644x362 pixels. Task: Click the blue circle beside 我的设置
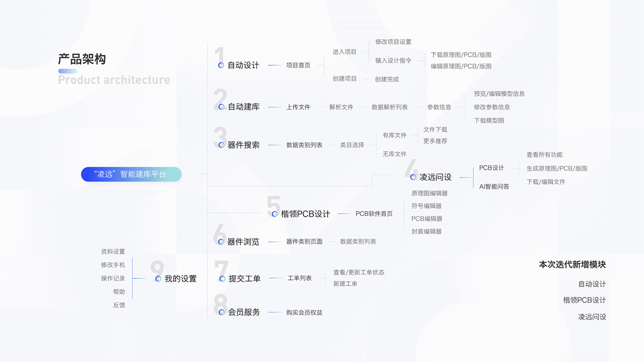click(x=158, y=279)
